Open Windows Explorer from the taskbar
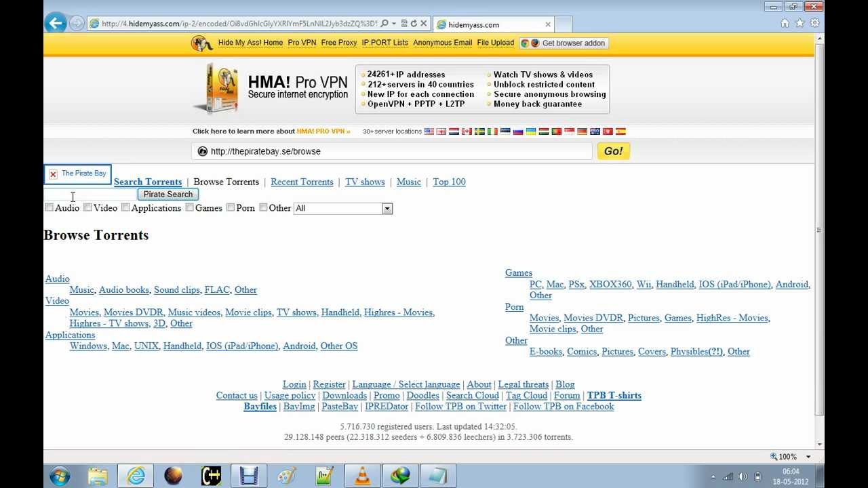 pos(97,476)
